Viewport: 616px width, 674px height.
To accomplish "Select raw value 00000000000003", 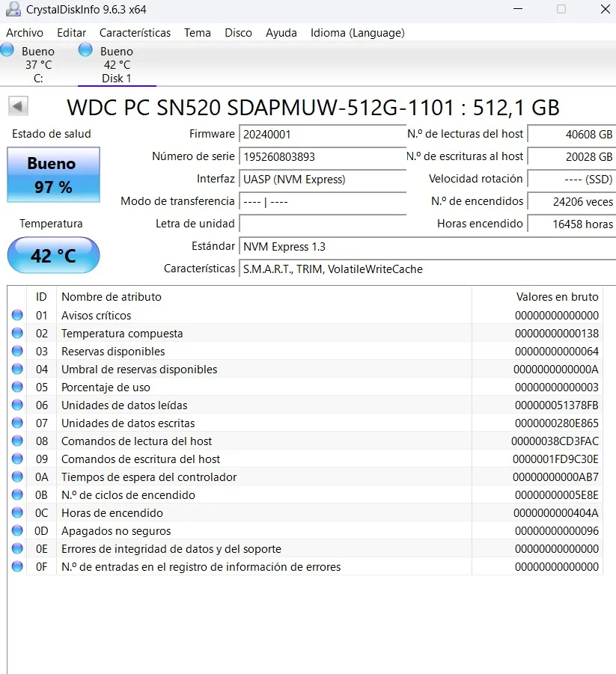I will pyautogui.click(x=557, y=387).
